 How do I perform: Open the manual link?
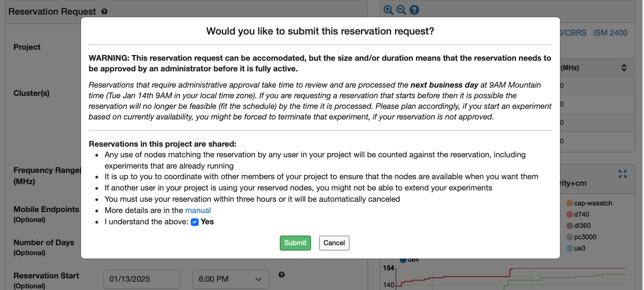[198, 210]
